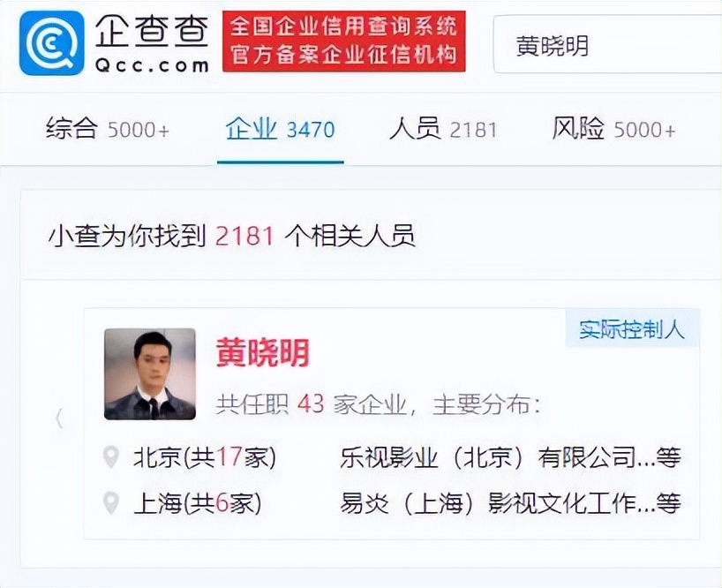Switch to the 综合 5000+ tab

108,129
